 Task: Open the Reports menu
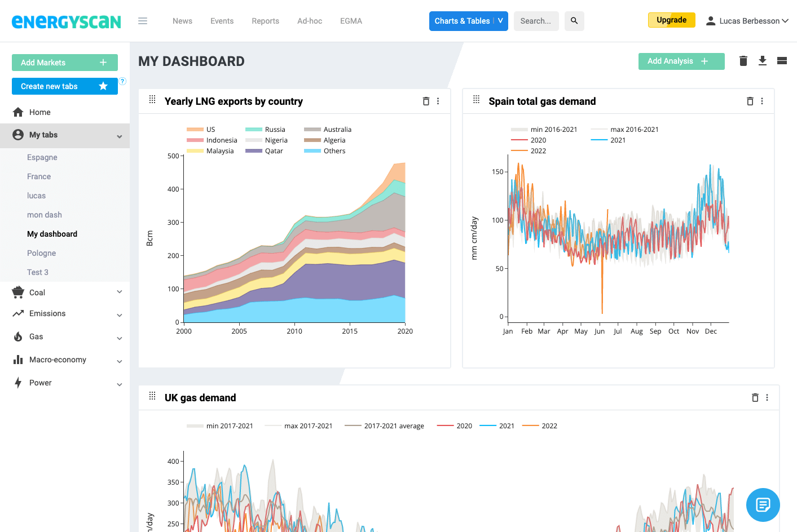point(265,21)
